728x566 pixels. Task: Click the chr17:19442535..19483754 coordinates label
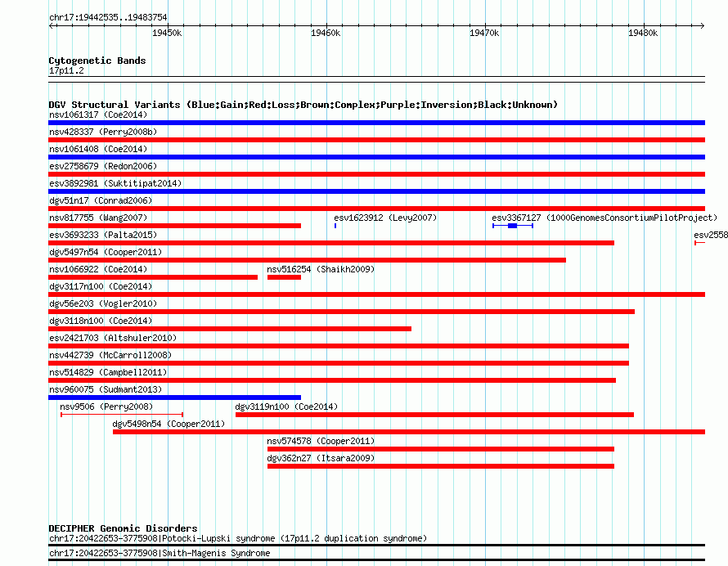pos(108,17)
